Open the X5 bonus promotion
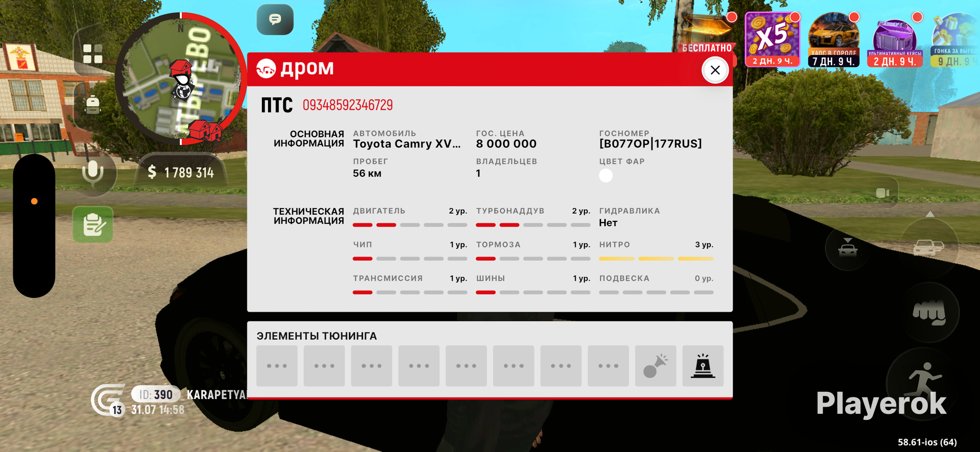980x452 pixels. 772,39
